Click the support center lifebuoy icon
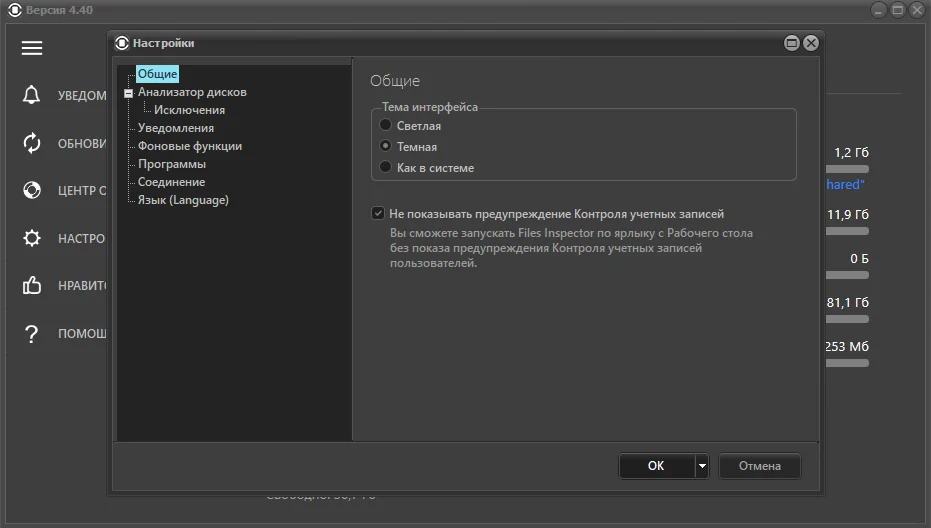The image size is (931, 528). coord(32,190)
